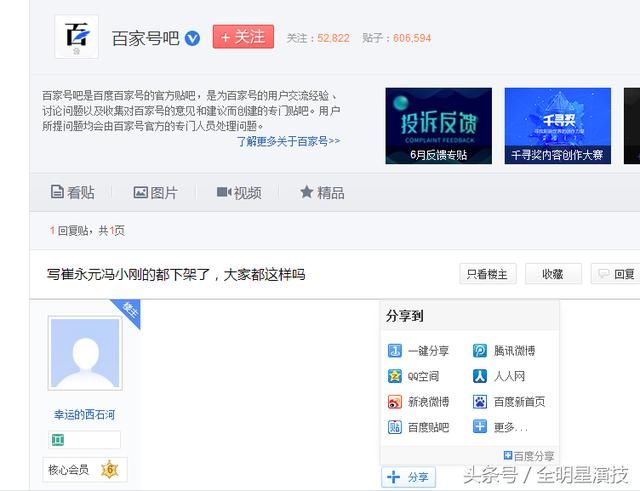Open 了解更多关于百家号 link
This screenshot has height=491, width=640.
pos(288,141)
